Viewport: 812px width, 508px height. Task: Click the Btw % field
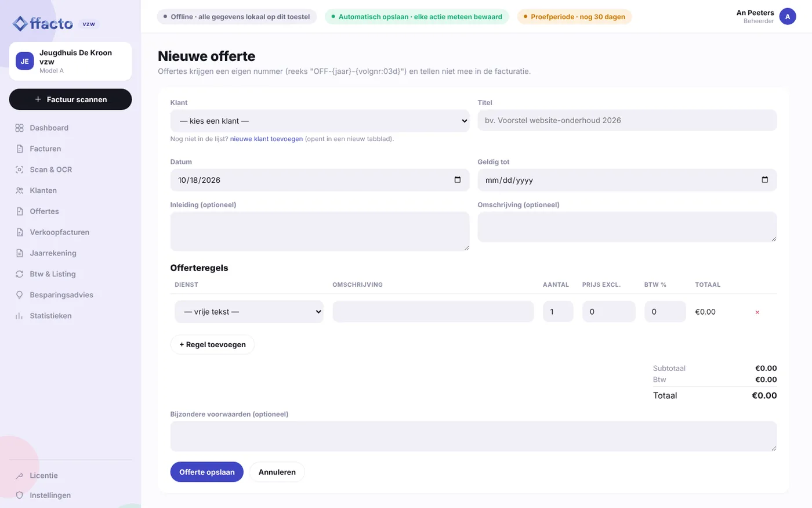click(665, 312)
